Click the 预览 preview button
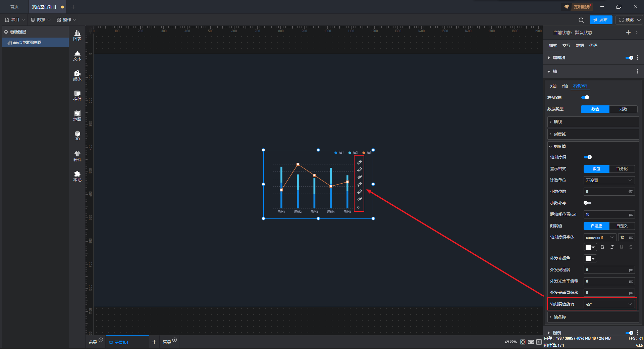The image size is (644, 349). coord(626,20)
